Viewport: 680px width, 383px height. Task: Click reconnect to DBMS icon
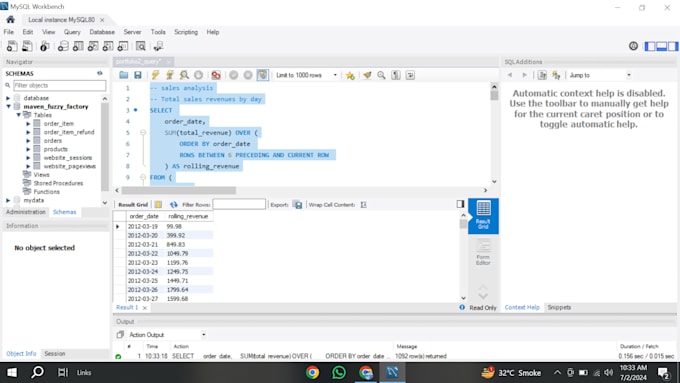click(158, 46)
